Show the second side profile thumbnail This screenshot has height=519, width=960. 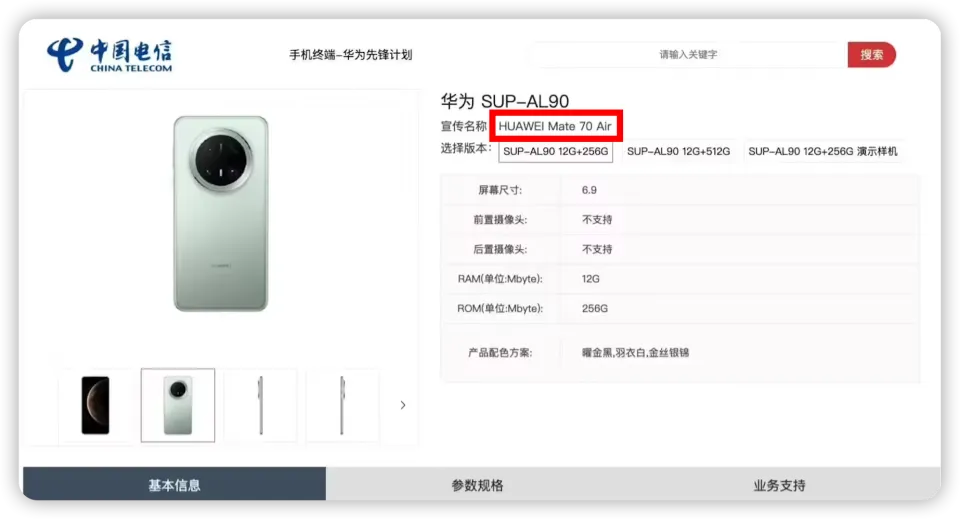(342, 405)
